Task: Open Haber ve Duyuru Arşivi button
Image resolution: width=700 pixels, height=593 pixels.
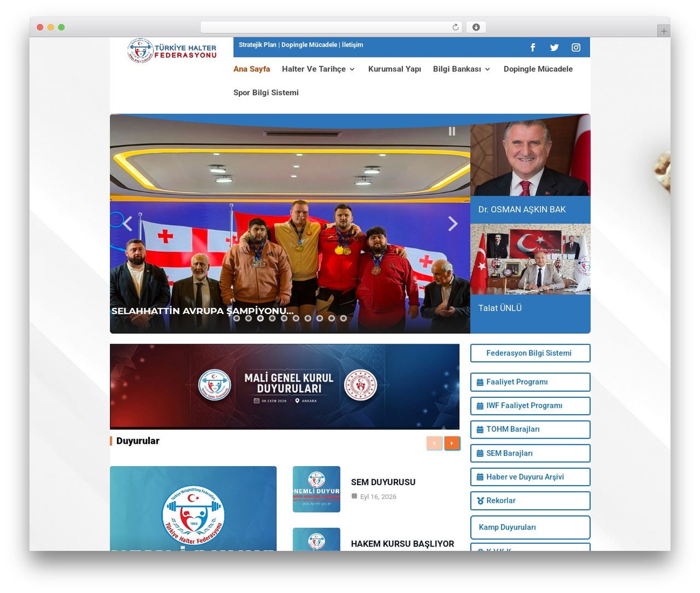Action: tap(530, 477)
